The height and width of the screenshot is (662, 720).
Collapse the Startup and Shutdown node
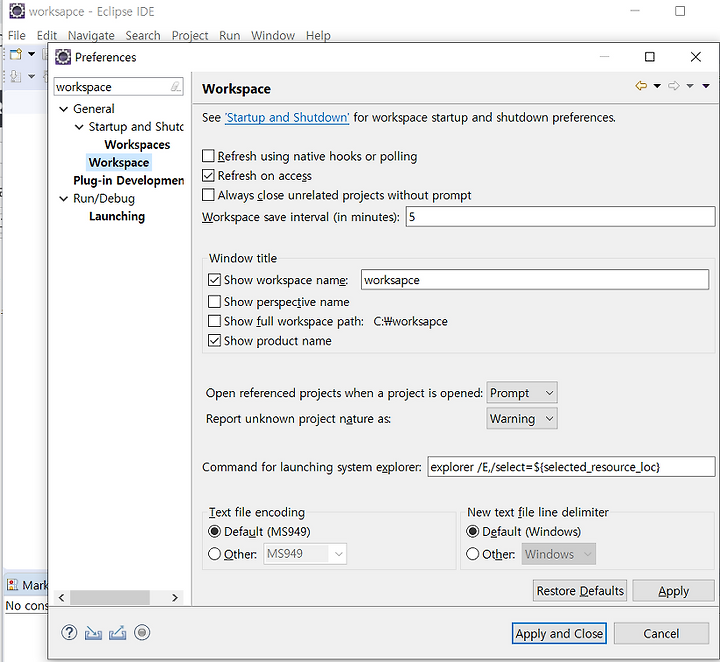pyautogui.click(x=79, y=127)
